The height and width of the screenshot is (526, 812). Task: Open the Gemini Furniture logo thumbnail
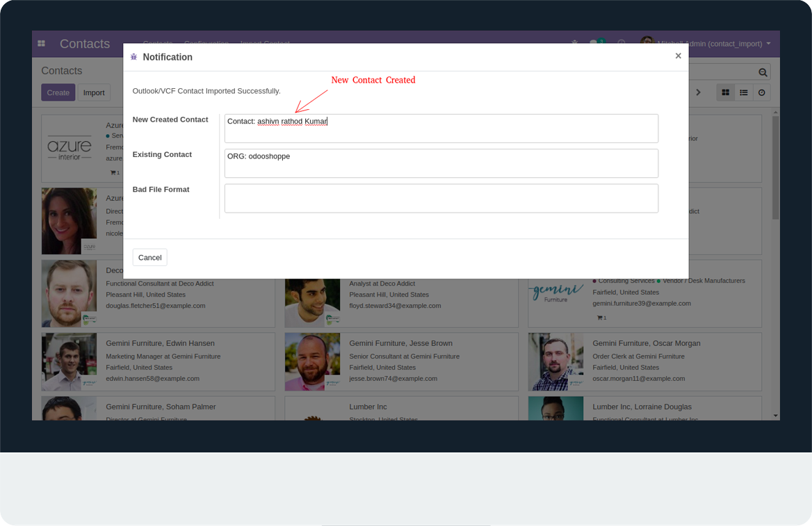pos(555,293)
